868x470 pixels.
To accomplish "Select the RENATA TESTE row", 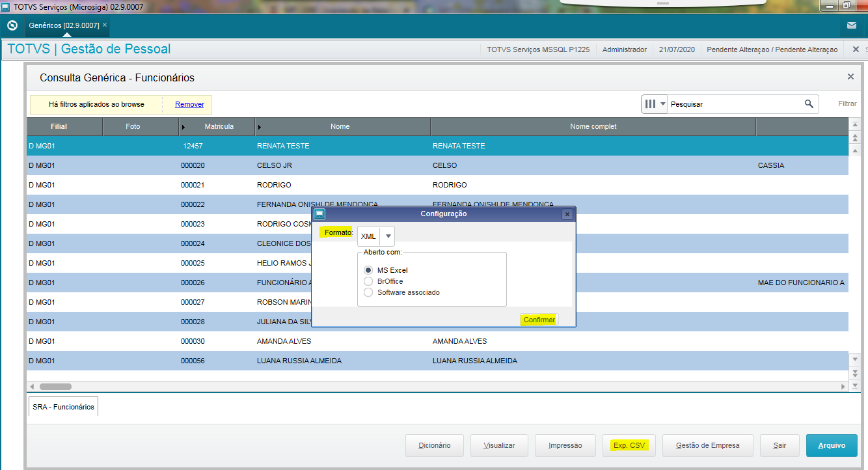I will pos(437,146).
